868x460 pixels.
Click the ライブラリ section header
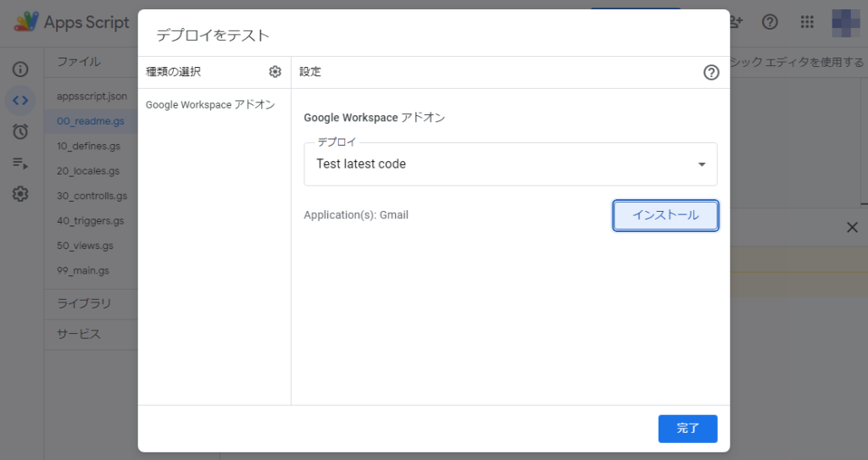(x=84, y=303)
